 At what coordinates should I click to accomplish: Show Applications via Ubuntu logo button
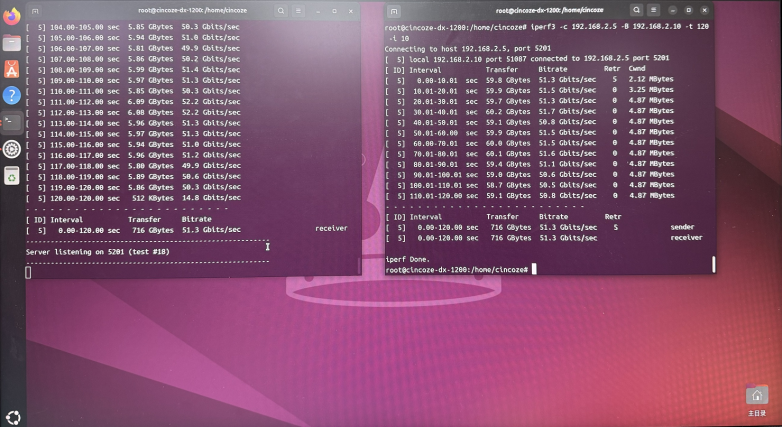(13, 417)
